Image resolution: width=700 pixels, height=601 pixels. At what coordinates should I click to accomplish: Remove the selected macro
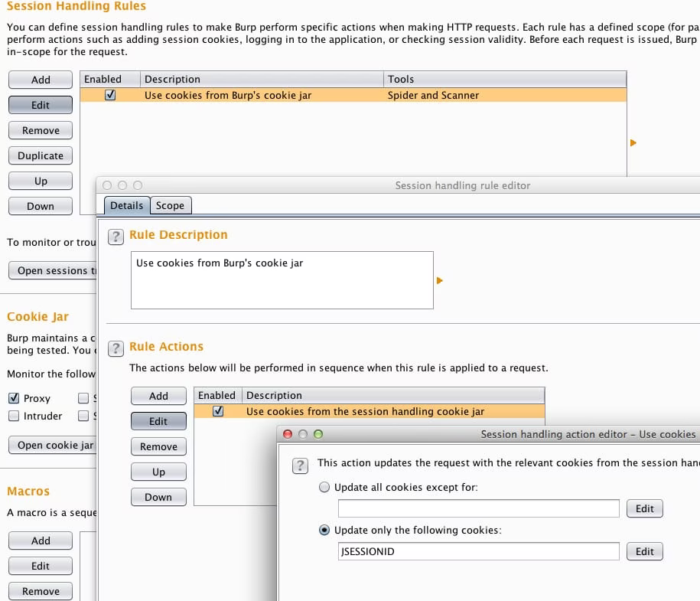pos(41,591)
